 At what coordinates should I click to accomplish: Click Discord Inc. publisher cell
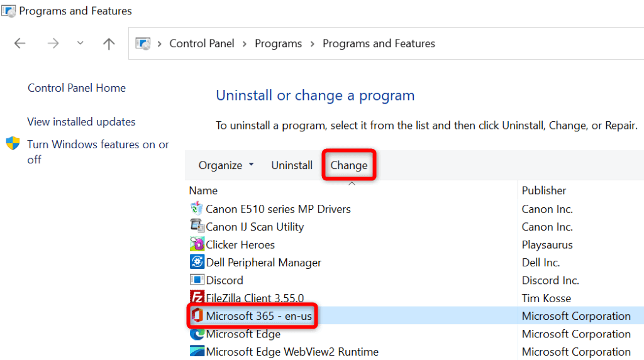pyautogui.click(x=550, y=280)
